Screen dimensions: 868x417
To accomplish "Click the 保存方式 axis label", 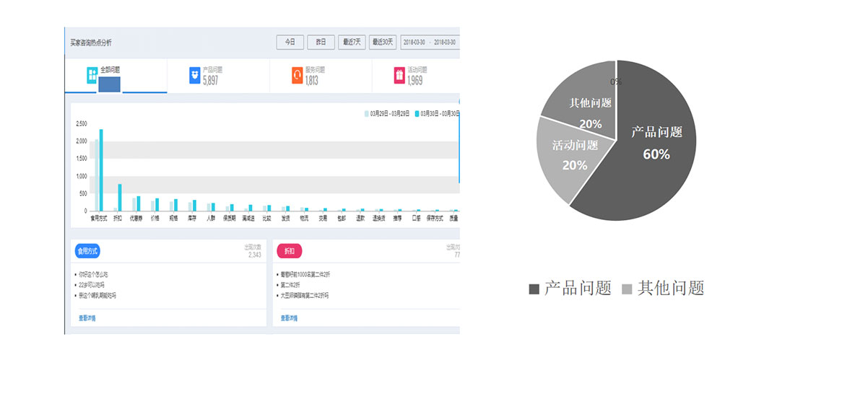I will pyautogui.click(x=435, y=217).
